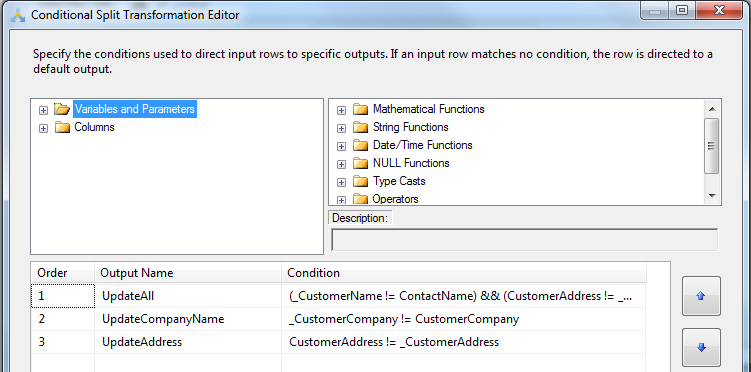Expand NULL Functions folder
This screenshot has height=372, width=751.
point(341,164)
